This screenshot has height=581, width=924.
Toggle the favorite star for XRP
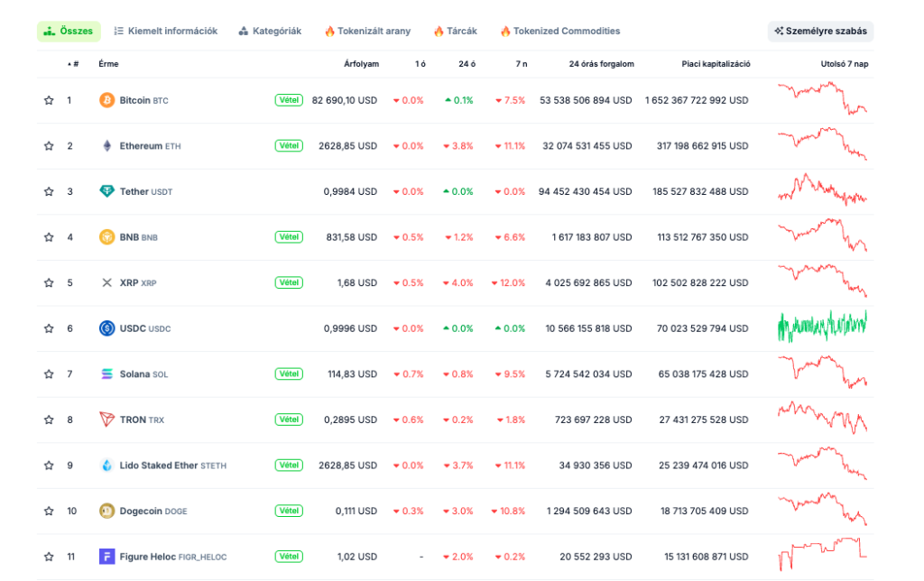(49, 282)
